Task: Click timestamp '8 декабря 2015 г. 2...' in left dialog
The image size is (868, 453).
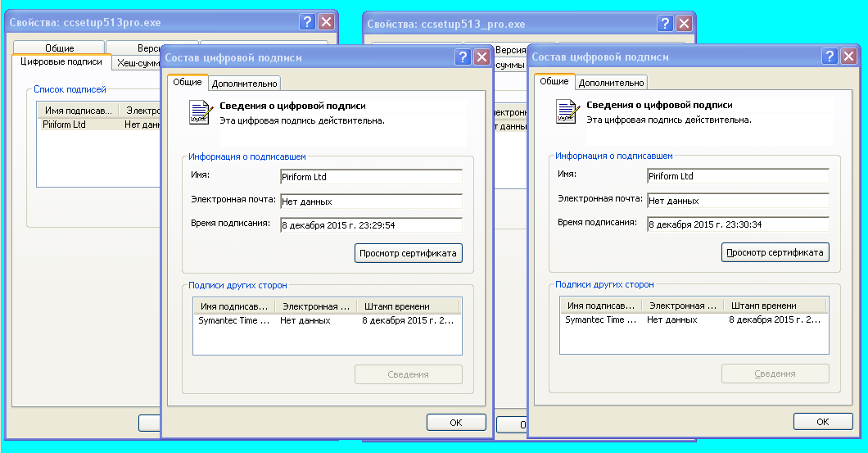Action: (408, 320)
